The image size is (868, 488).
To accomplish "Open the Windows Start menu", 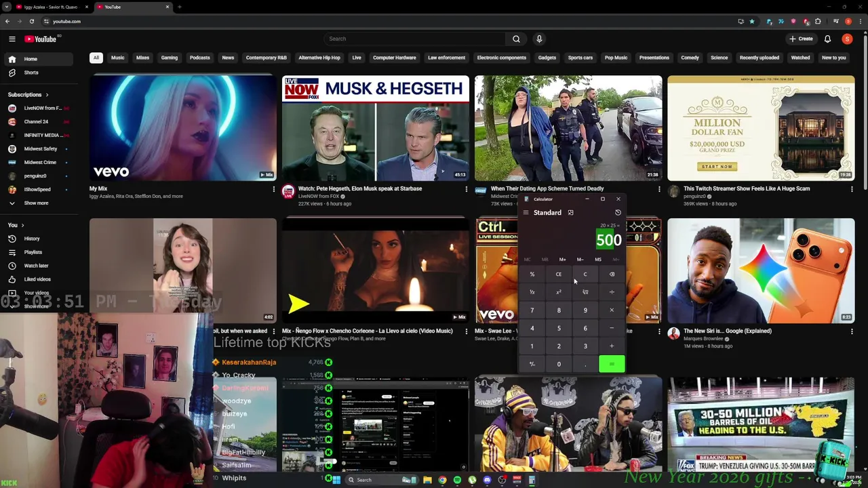I will 336,480.
